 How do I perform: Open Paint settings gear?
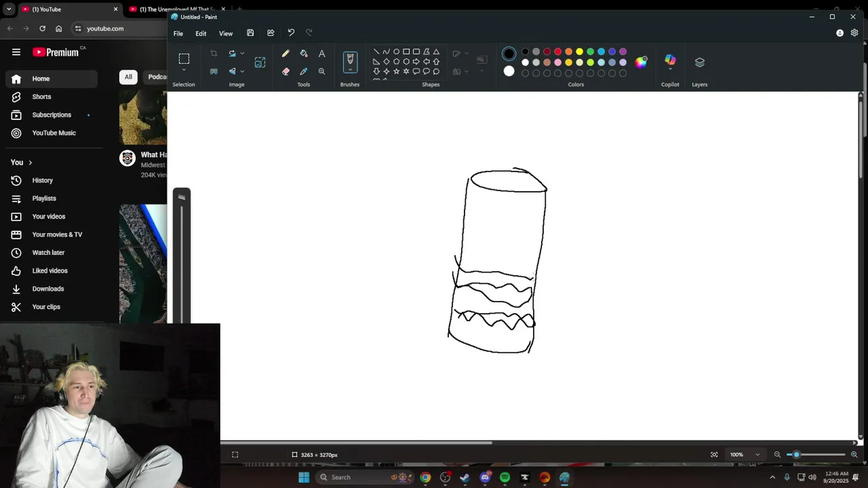tap(854, 33)
